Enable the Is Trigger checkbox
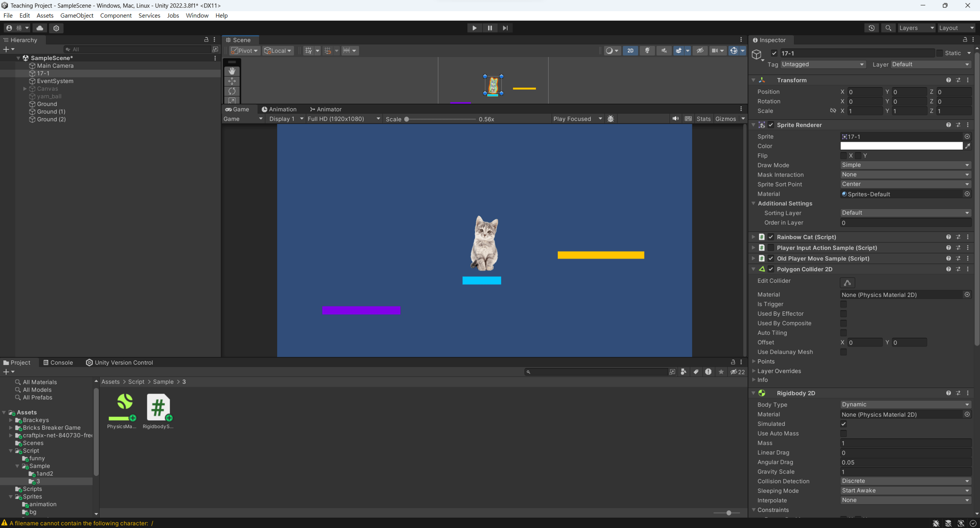Image resolution: width=980 pixels, height=528 pixels. pos(843,304)
